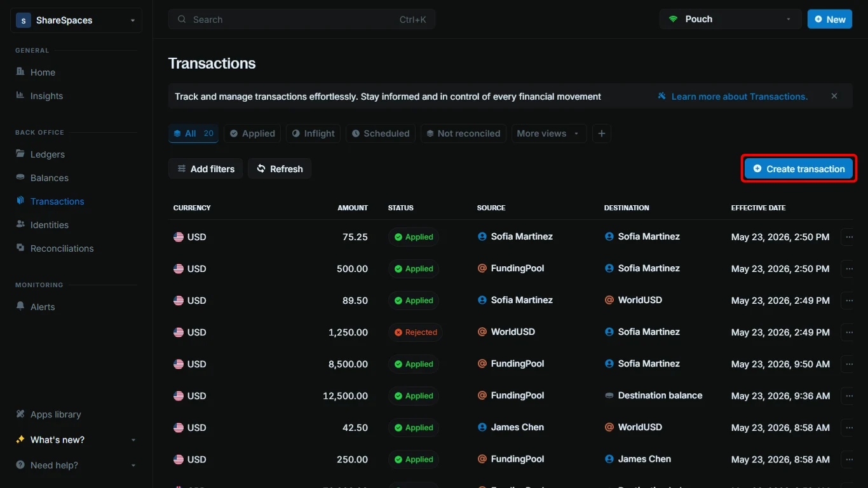Click the Balances coins icon
The height and width of the screenshot is (488, 868).
(x=20, y=177)
